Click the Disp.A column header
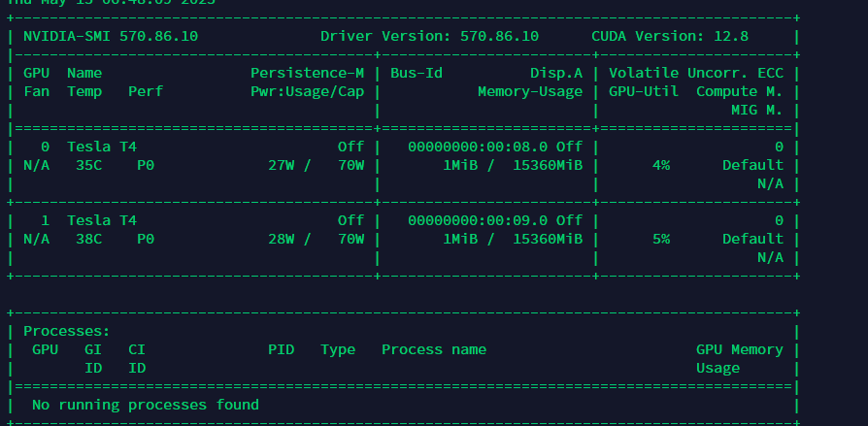This screenshot has width=868, height=426. 556,73
